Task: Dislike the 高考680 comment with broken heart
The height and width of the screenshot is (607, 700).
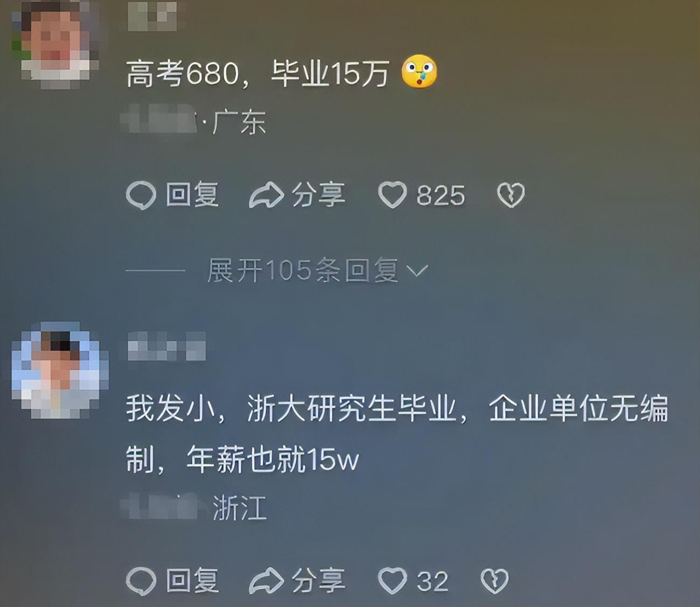Action: point(510,195)
